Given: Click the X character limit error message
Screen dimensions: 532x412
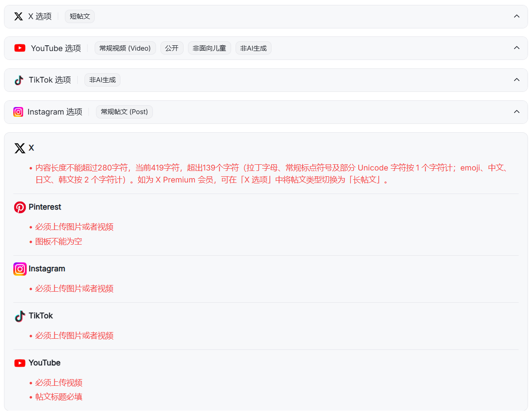Looking at the screenshot, I should pyautogui.click(x=272, y=174).
